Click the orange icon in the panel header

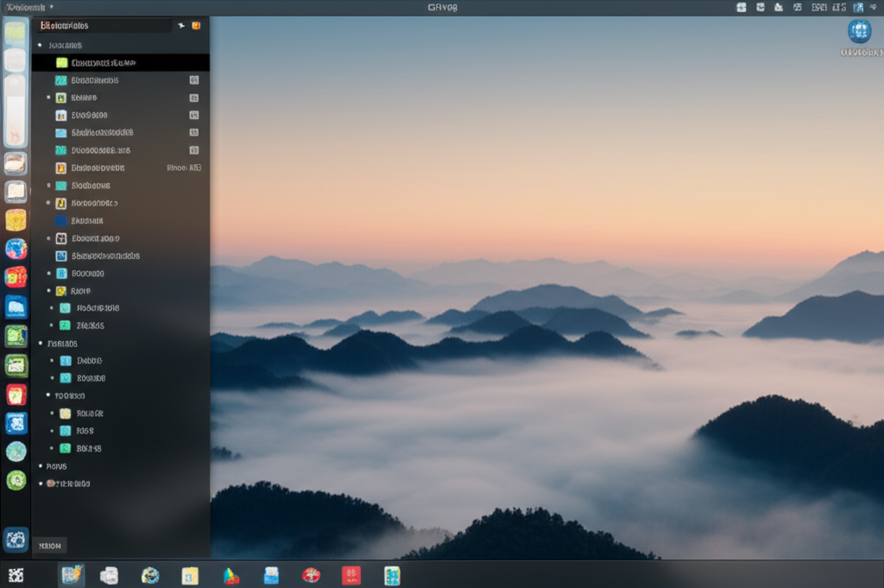[x=196, y=26]
